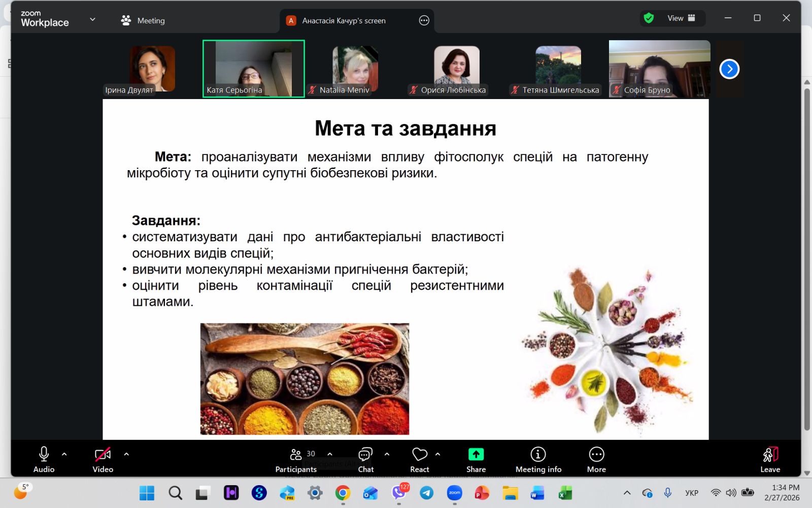Select Катя Серьогіна's video thumbnail
Image resolution: width=812 pixels, height=508 pixels.
[x=253, y=69]
